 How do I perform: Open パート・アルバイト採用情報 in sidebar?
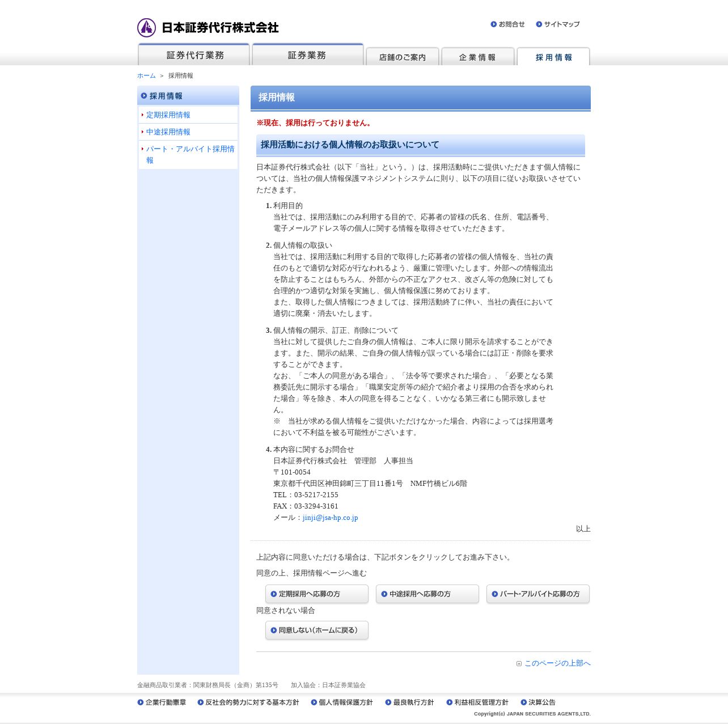click(x=190, y=155)
